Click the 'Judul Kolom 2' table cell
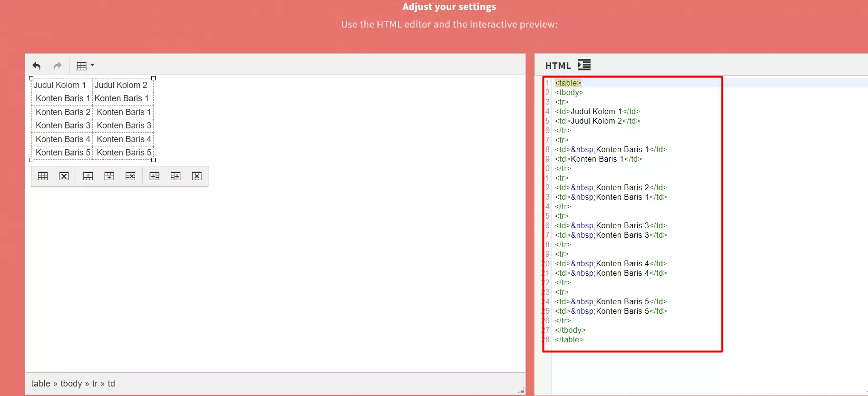The width and height of the screenshot is (868, 396). 122,85
